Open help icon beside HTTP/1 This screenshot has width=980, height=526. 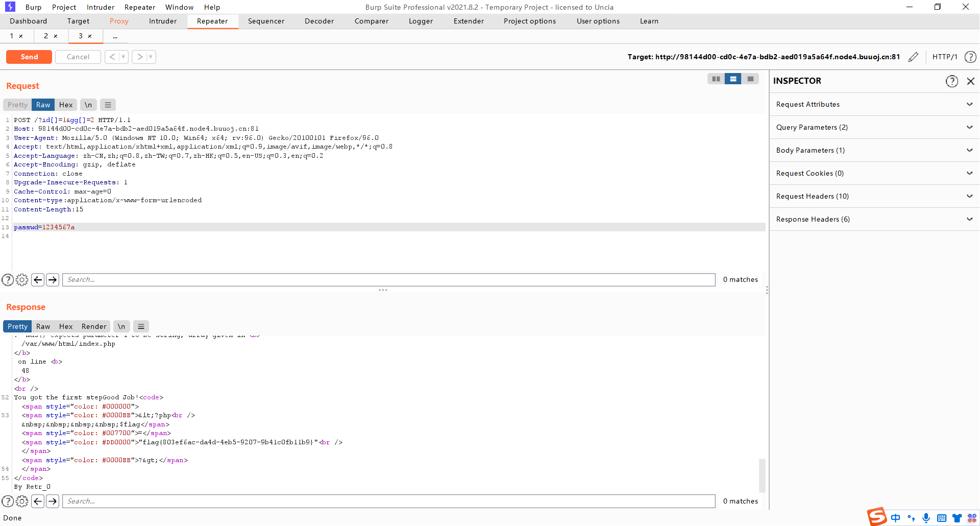[x=970, y=57]
